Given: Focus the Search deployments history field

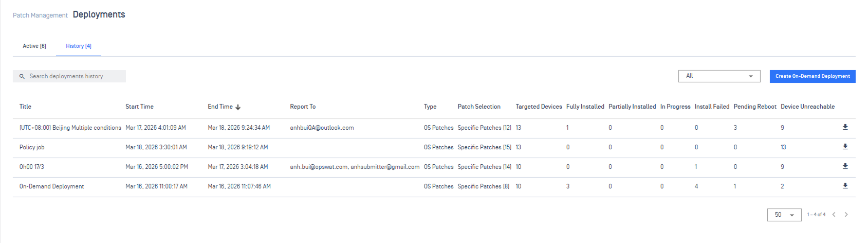Looking at the screenshot, I should pyautogui.click(x=72, y=76).
